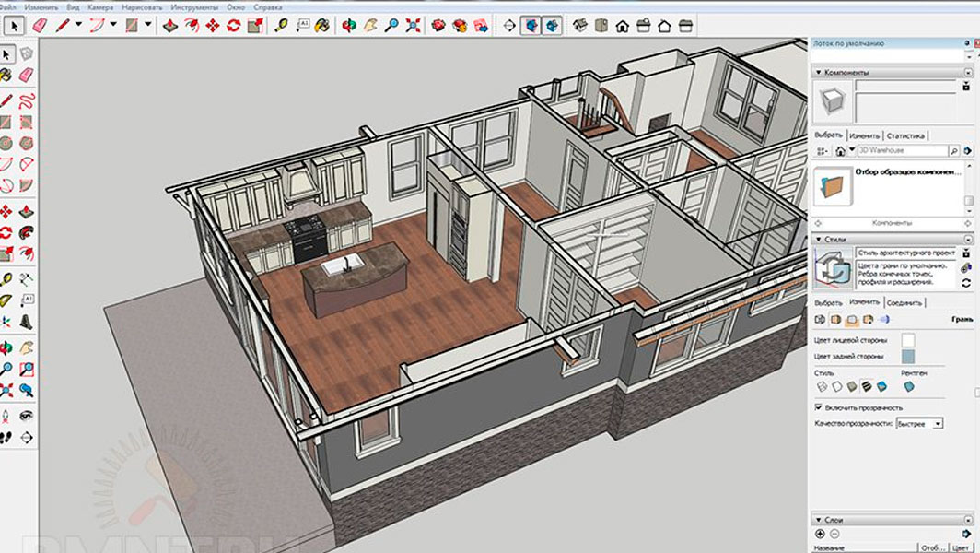Select the Walk footprints tool
980x553 pixels.
click(6, 437)
